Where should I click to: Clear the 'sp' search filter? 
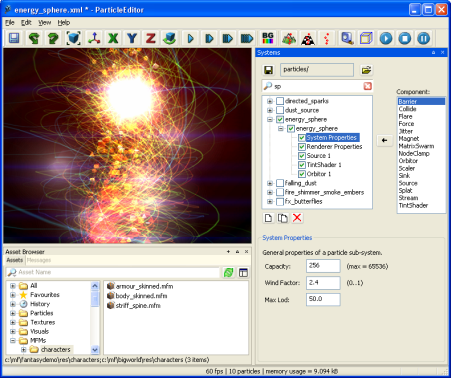coord(367,86)
